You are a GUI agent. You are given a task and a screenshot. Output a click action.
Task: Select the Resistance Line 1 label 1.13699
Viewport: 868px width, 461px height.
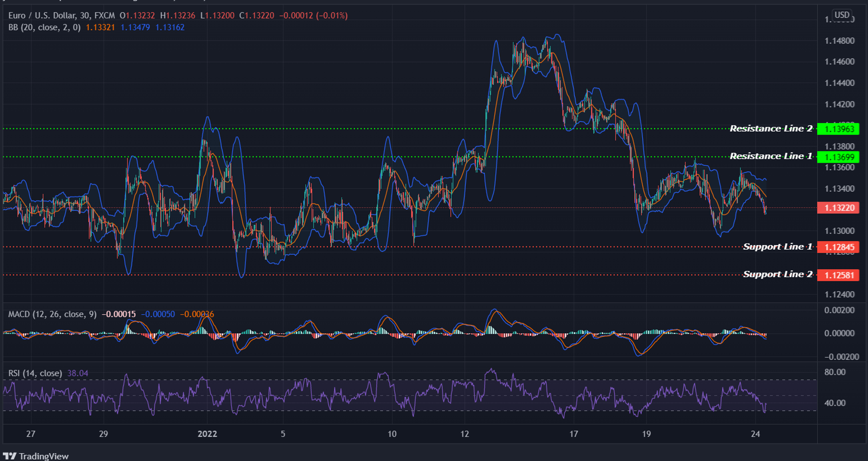[840, 157]
